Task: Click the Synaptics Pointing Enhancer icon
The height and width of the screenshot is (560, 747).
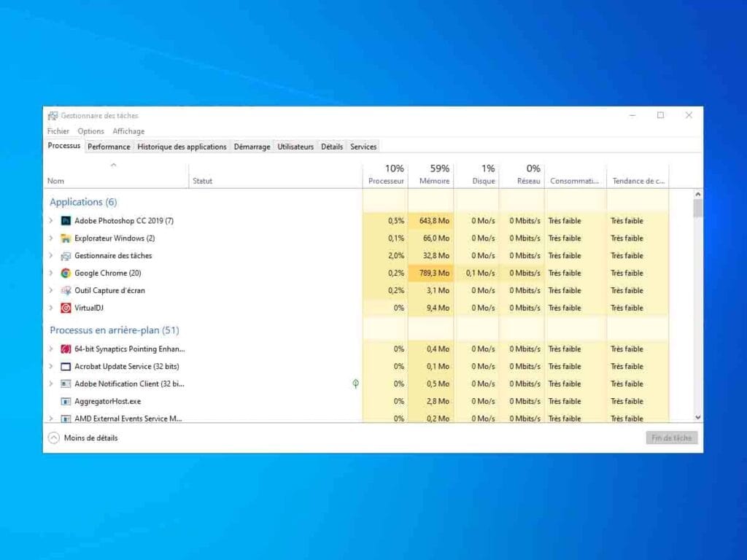Action: [66, 349]
